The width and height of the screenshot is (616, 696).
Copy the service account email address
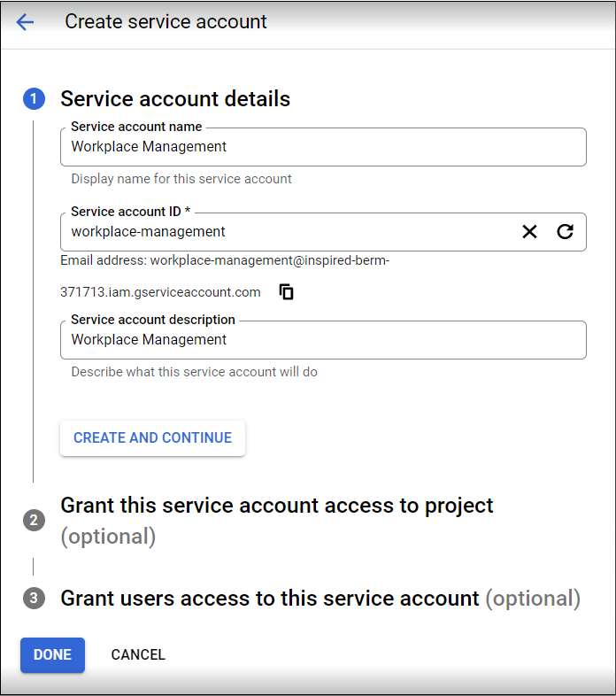tap(286, 292)
